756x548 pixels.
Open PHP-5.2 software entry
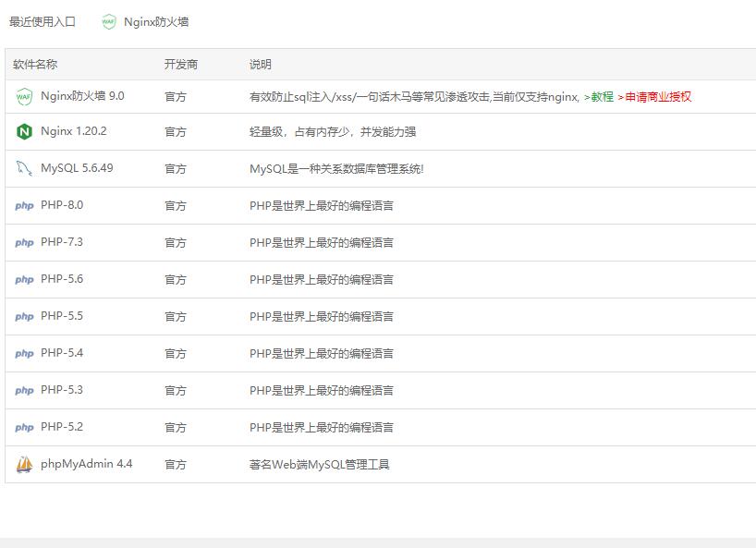[62, 427]
